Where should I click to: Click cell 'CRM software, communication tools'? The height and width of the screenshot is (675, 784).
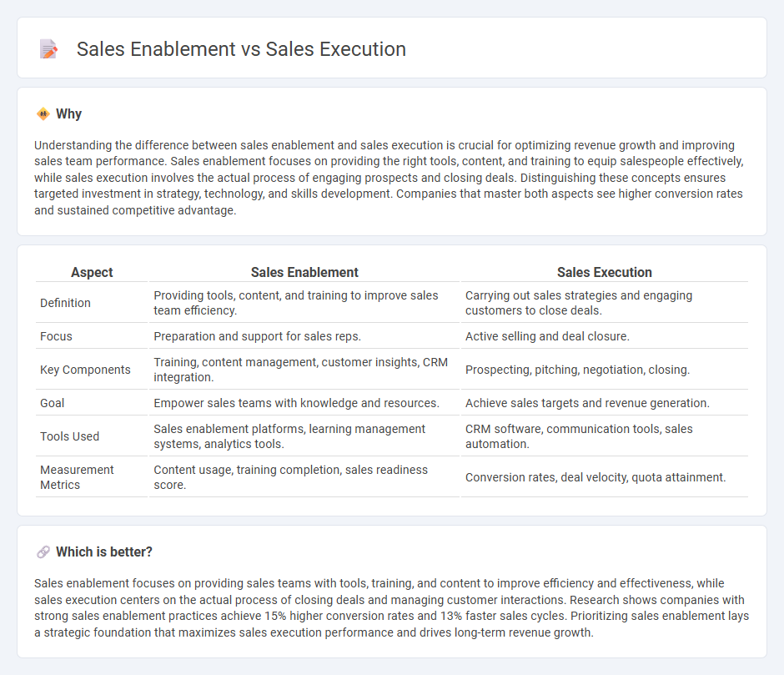pos(605,436)
